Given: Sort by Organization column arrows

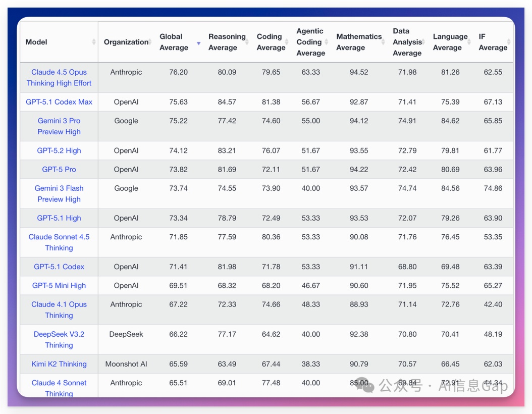Looking at the screenshot, I should pos(150,42).
